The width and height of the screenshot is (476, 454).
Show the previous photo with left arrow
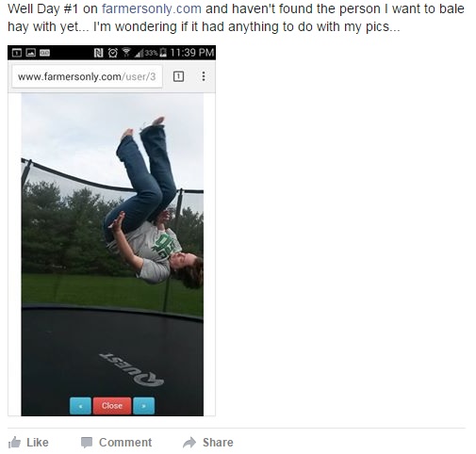tap(80, 406)
